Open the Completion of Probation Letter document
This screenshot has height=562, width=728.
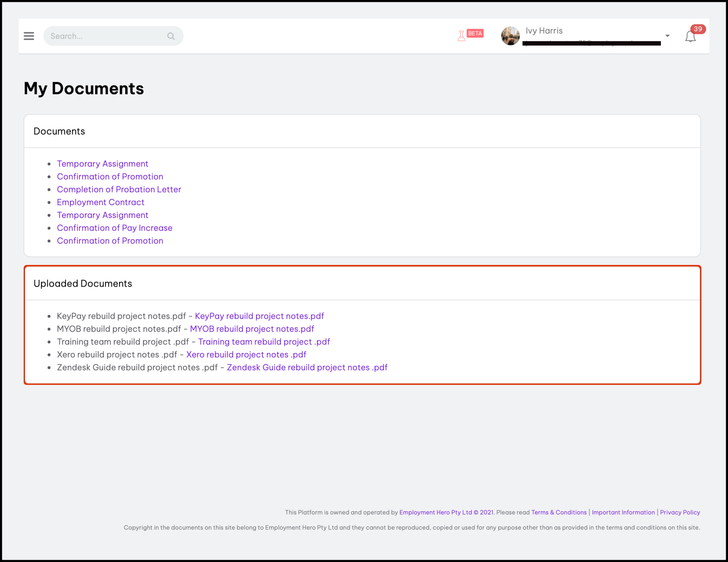pyautogui.click(x=119, y=189)
